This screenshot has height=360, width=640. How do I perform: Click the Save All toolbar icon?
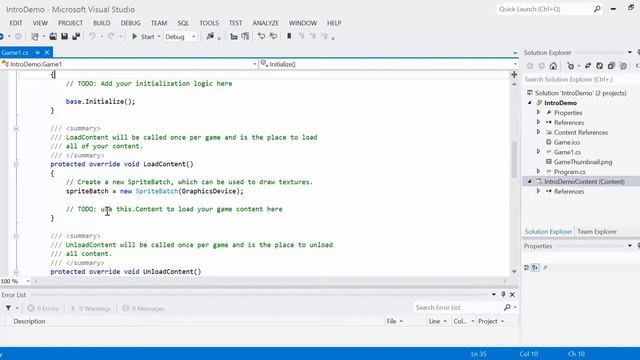click(76, 37)
